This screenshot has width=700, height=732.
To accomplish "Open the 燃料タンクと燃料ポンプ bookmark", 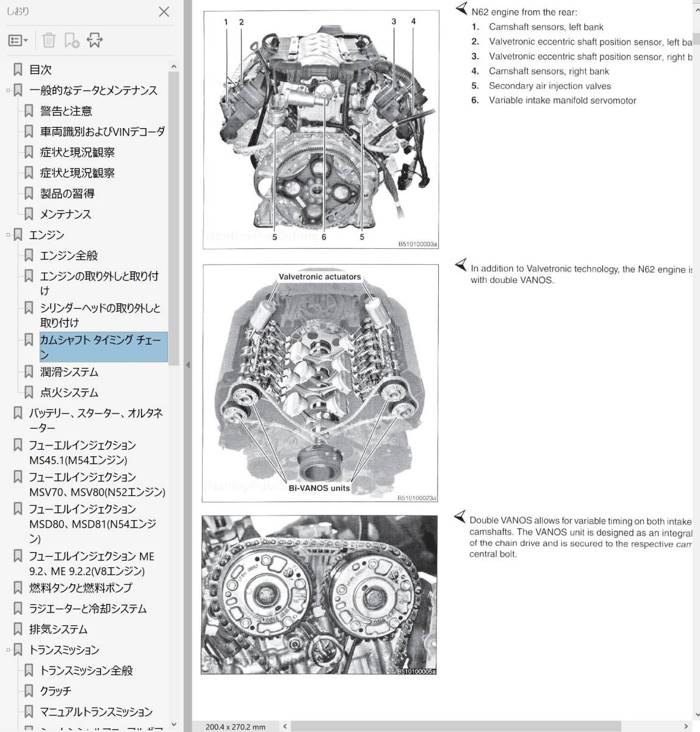I will click(x=81, y=588).
